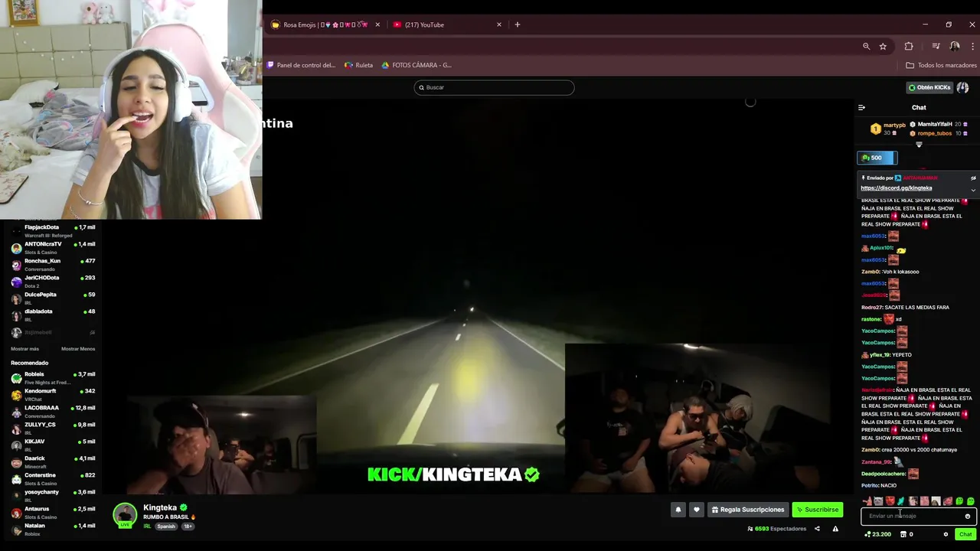Open Conterstine recommended channel
980x551 pixels.
pyautogui.click(x=52, y=478)
